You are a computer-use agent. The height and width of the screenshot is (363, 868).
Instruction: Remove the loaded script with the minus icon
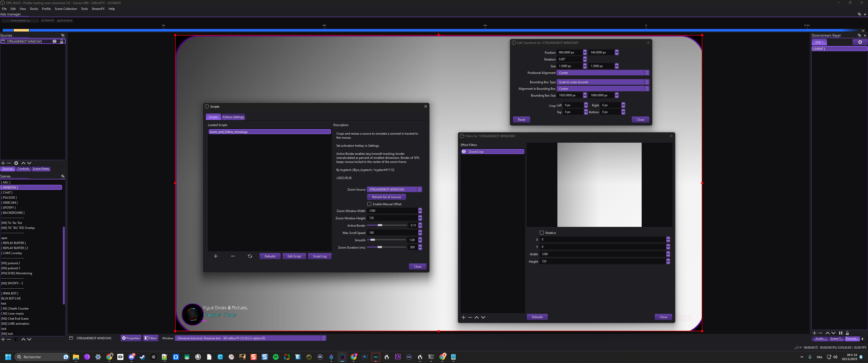tap(232, 256)
